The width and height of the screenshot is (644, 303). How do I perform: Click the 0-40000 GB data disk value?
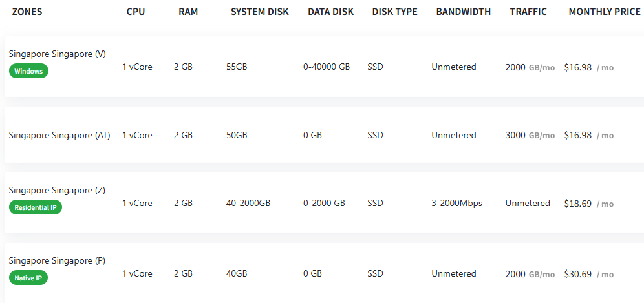coord(327,67)
